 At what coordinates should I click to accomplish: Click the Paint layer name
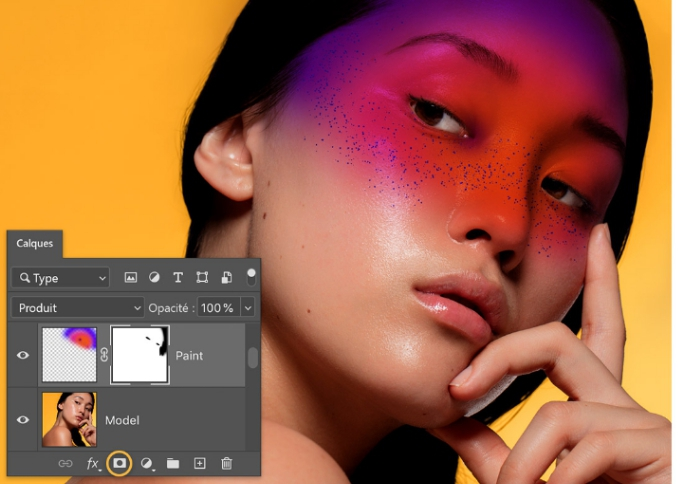coord(189,356)
